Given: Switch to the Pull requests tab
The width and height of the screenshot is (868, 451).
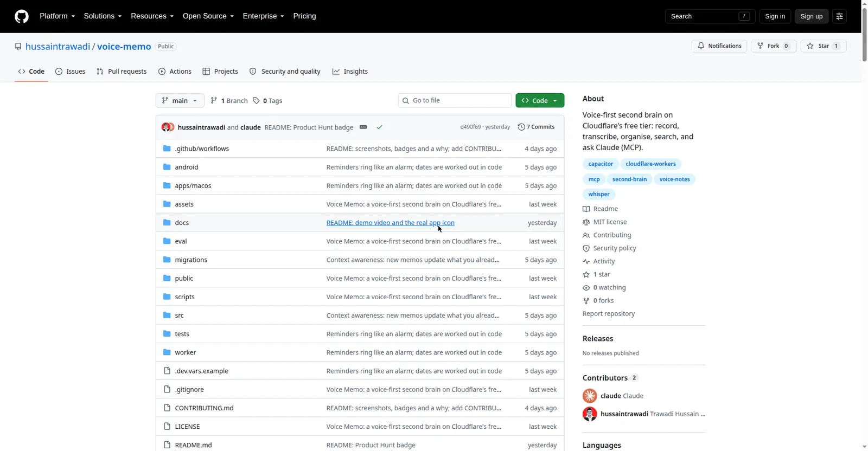Looking at the screenshot, I should click(122, 72).
